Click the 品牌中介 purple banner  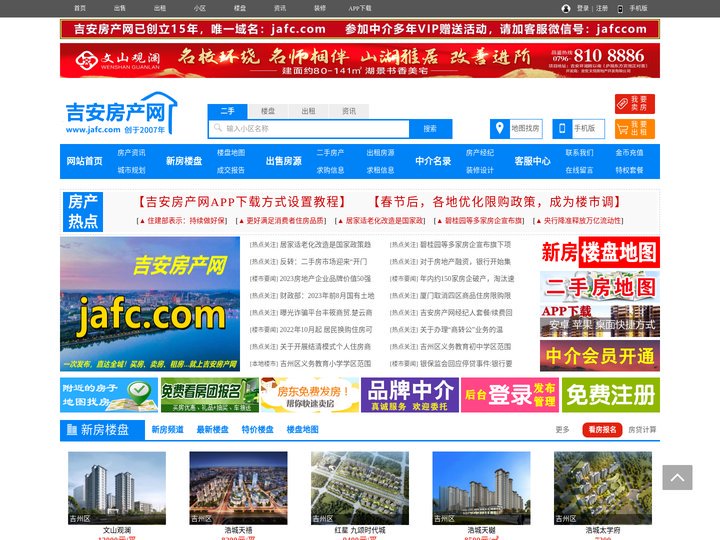coord(410,395)
